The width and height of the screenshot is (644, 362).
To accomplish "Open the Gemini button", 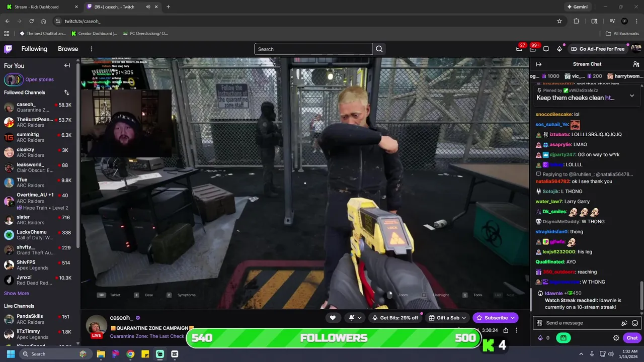I will point(577,7).
